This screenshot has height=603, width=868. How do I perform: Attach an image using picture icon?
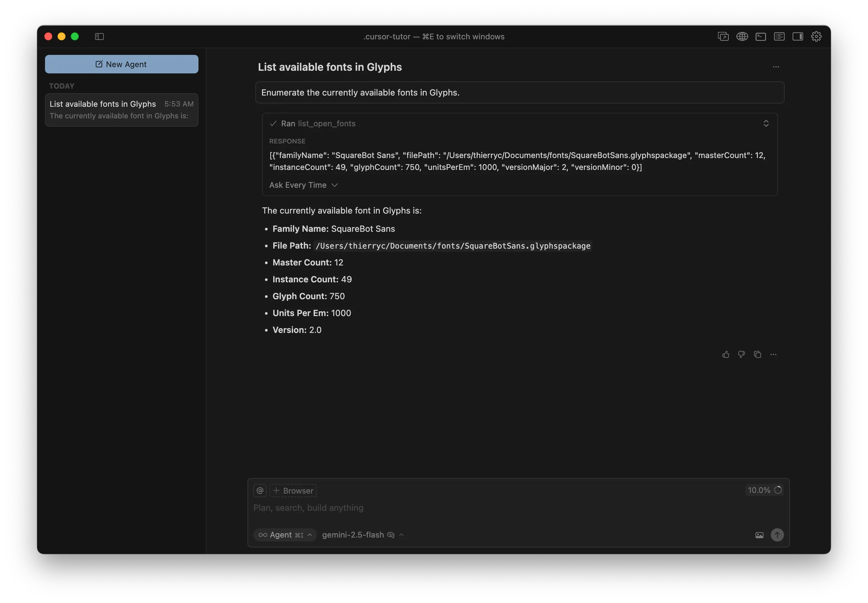pyautogui.click(x=759, y=535)
